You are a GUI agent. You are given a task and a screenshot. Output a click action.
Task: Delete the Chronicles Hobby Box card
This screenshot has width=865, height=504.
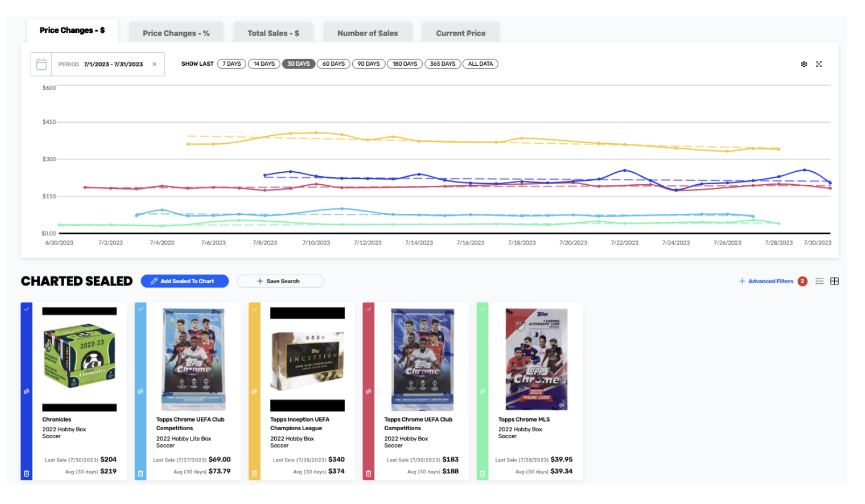click(26, 474)
